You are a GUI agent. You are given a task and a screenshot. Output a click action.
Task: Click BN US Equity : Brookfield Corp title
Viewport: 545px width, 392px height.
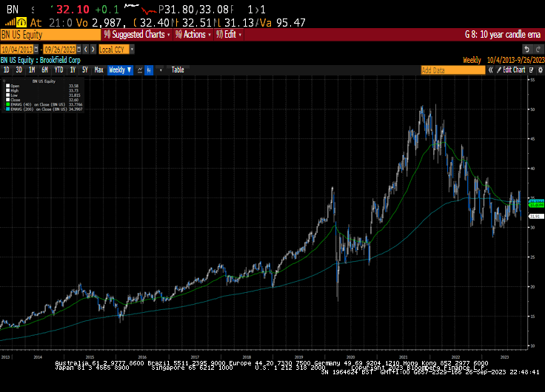[x=40, y=60]
